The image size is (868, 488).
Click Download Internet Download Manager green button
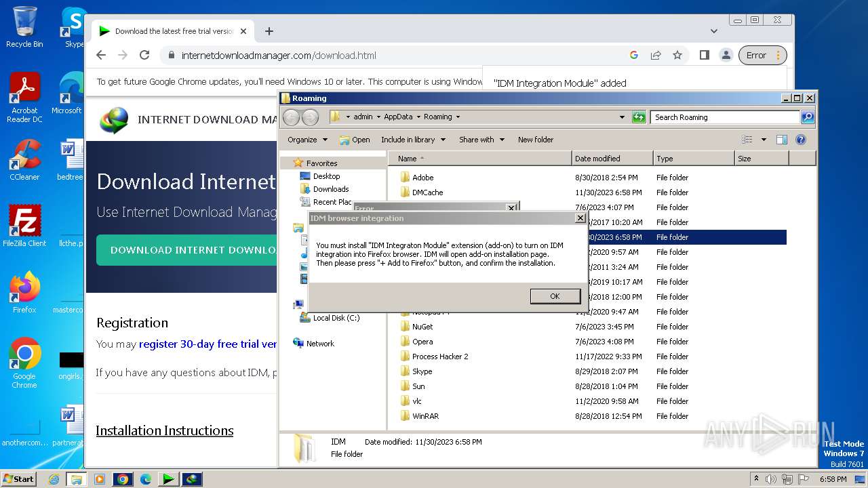[x=186, y=250]
